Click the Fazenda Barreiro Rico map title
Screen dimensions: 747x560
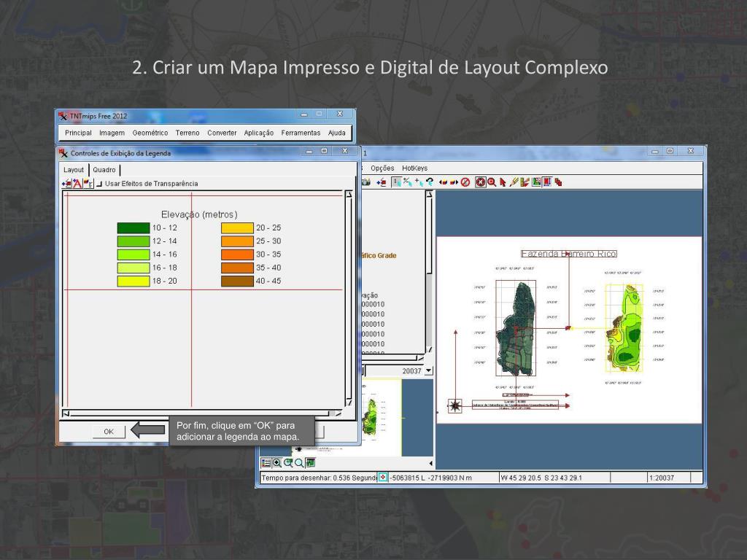[569, 254]
